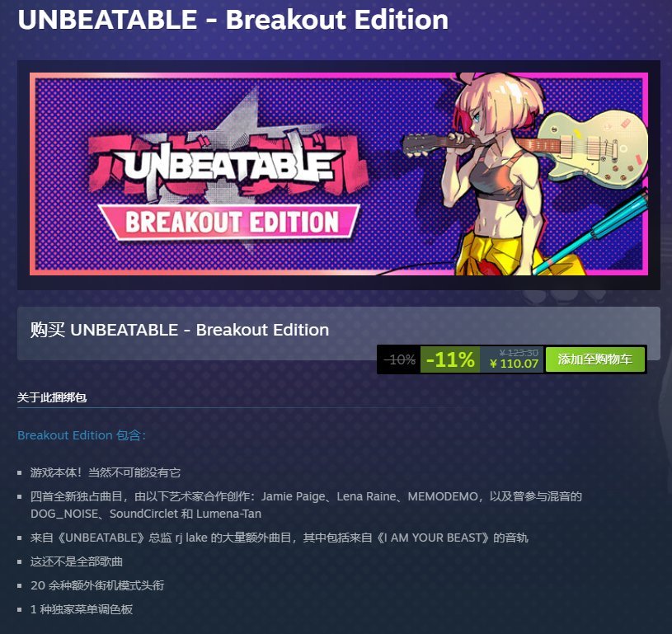The height and width of the screenshot is (634, 672).
Task: Click the bullet mentioning I AM YOUR BEAST
Action: (x=279, y=538)
